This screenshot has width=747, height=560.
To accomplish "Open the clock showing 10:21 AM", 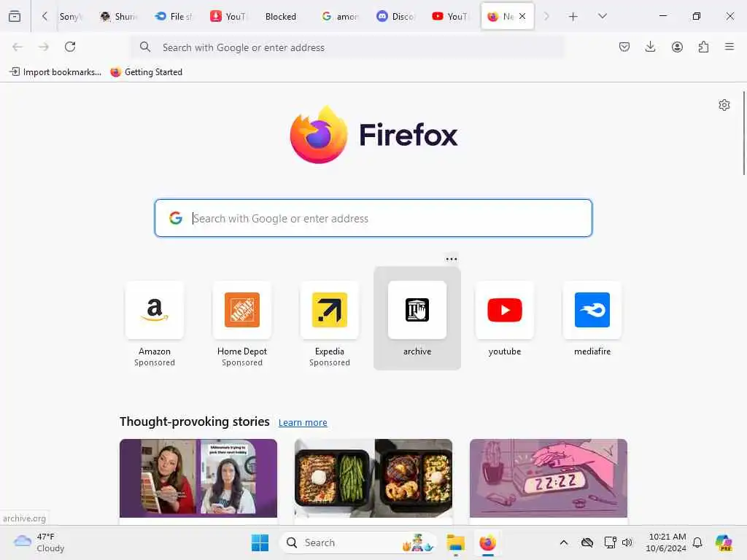I will pos(667,542).
